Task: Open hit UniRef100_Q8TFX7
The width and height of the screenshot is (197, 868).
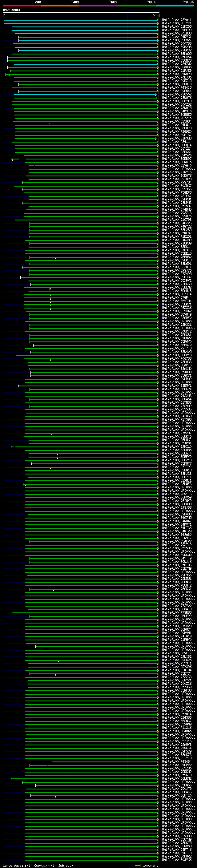Action: pyautogui.click(x=176, y=196)
